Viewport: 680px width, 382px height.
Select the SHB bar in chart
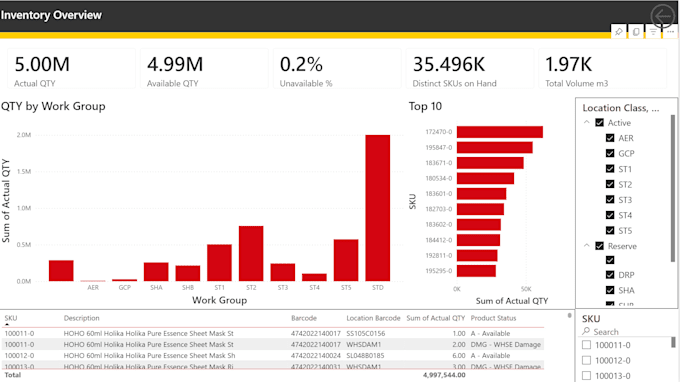pyautogui.click(x=188, y=273)
